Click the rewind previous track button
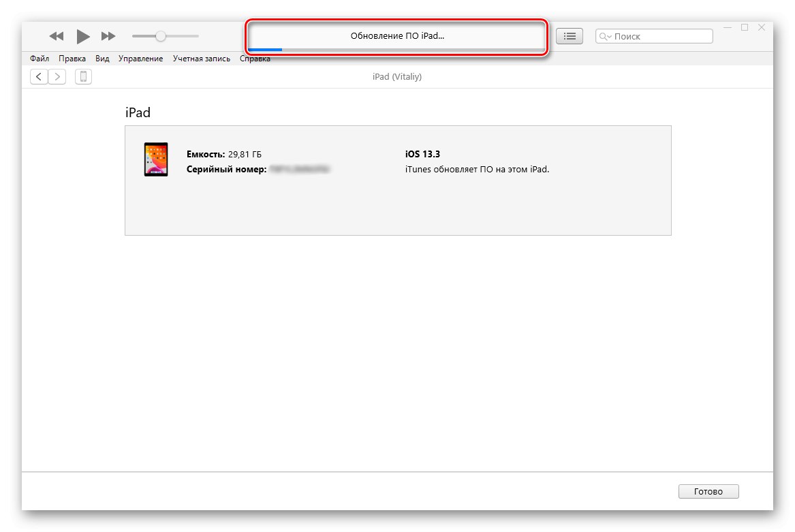795x532 pixels. coord(57,36)
